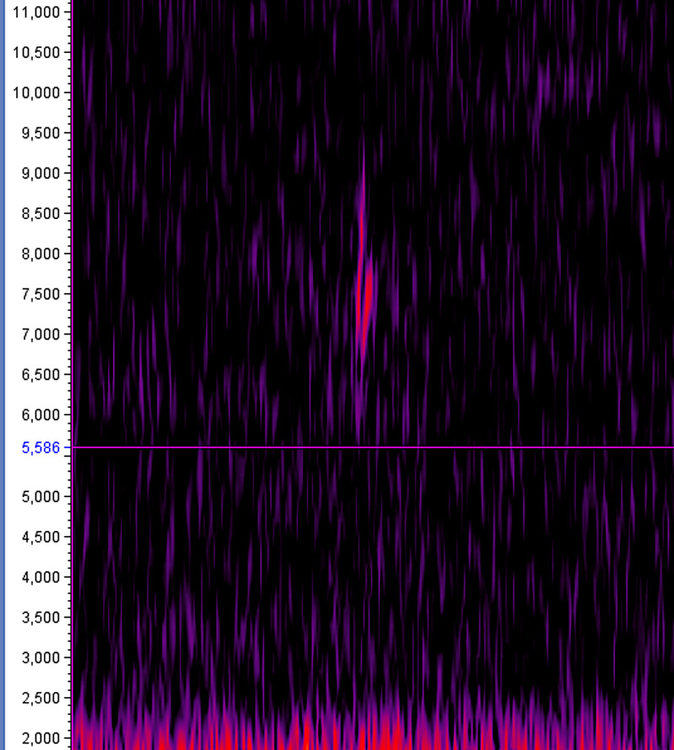Click the 2,500 axis label

coord(41,698)
